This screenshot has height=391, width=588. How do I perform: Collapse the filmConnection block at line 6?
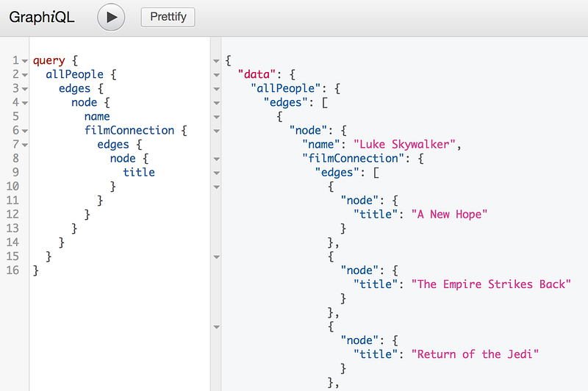coord(24,131)
